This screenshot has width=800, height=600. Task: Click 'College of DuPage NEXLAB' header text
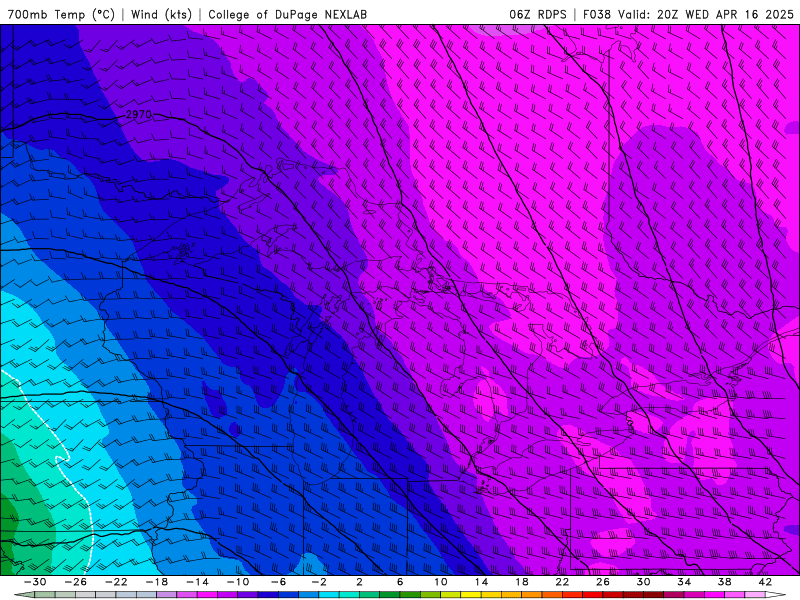coord(288,14)
